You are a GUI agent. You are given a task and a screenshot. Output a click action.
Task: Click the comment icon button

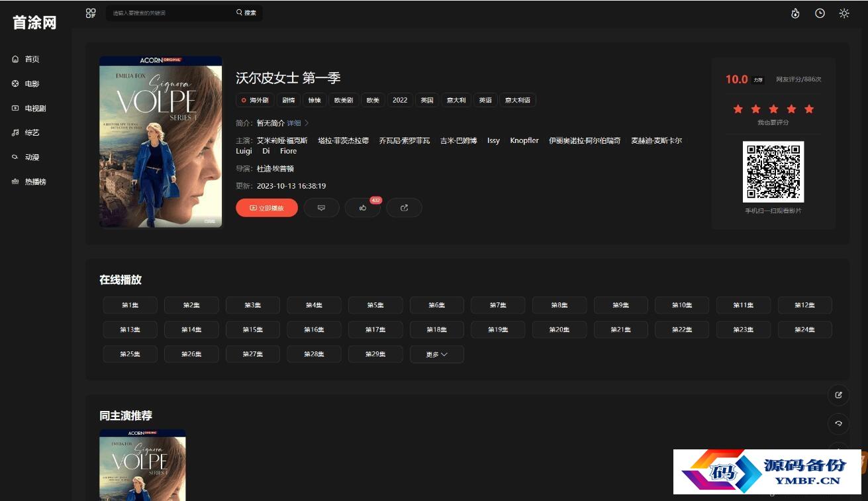pyautogui.click(x=321, y=208)
